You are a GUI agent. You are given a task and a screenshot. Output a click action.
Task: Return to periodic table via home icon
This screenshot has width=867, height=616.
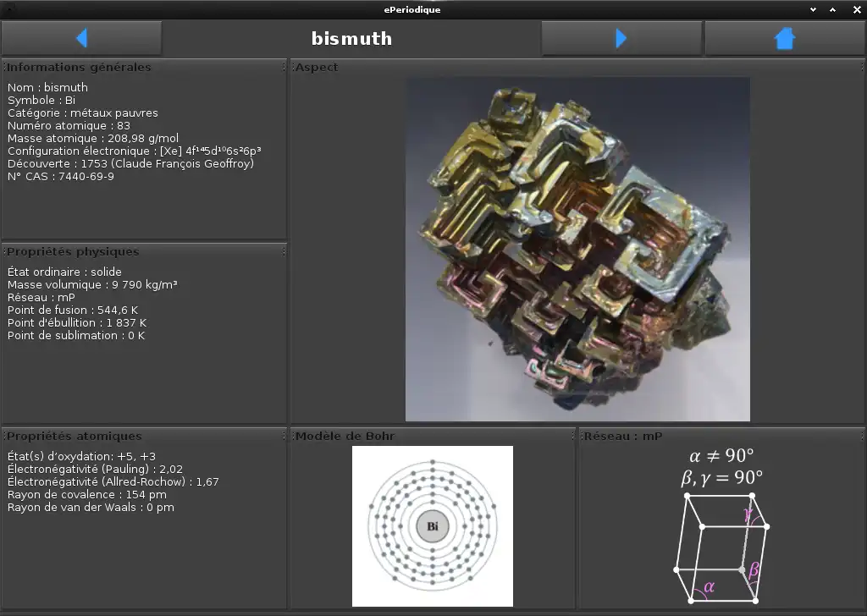tap(785, 38)
